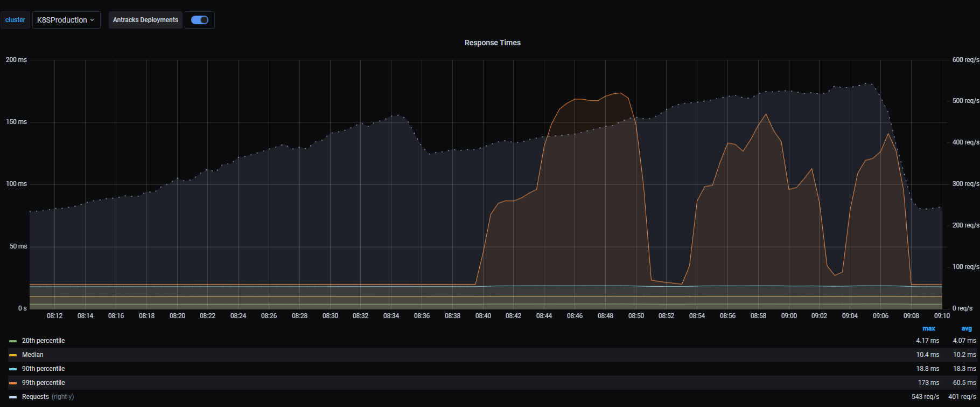This screenshot has width=980, height=407.
Task: Open the K8SProduction cluster dropdown
Action: [66, 20]
